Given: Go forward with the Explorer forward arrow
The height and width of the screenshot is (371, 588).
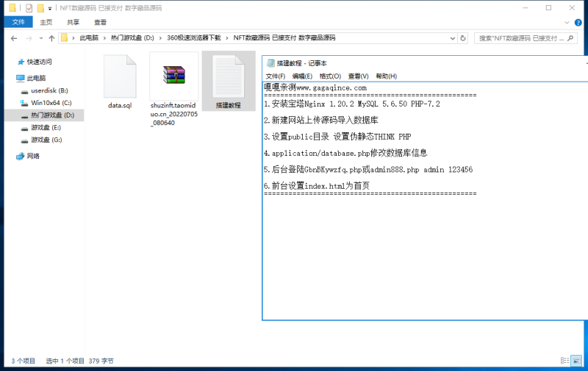Looking at the screenshot, I should [29, 38].
